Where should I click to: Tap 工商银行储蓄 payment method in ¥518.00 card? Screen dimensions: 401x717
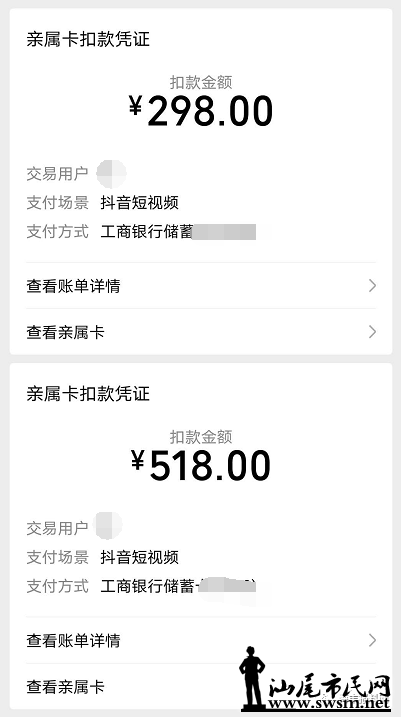pos(147,586)
